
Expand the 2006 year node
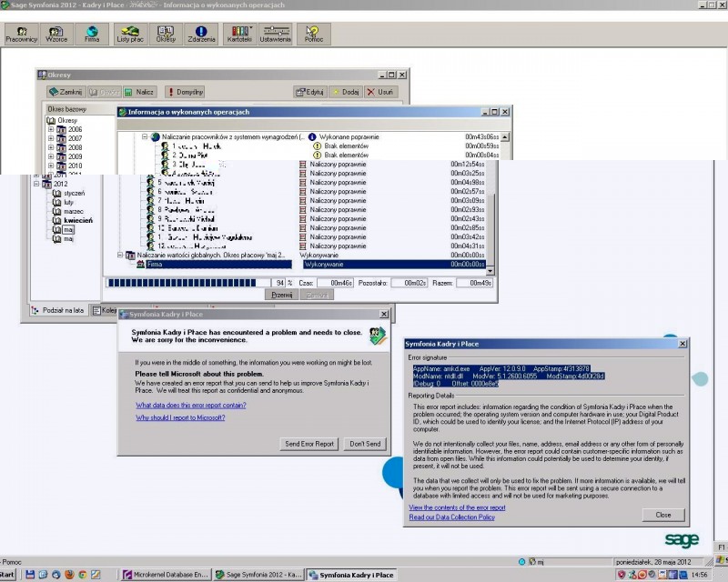click(52, 130)
